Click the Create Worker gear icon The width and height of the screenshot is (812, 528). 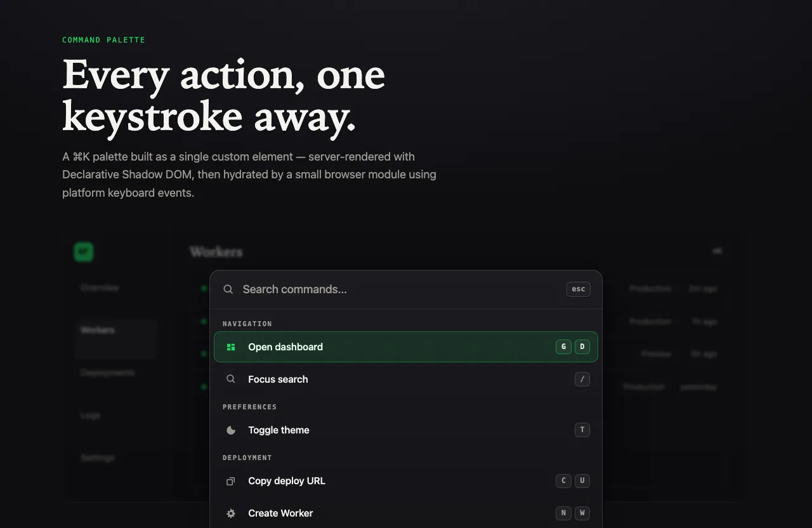[231, 513]
